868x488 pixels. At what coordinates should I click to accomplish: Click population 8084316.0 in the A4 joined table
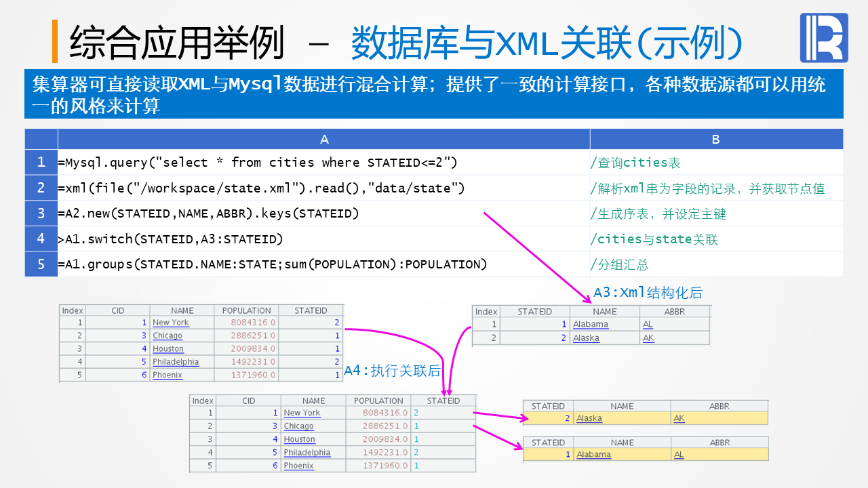point(385,413)
